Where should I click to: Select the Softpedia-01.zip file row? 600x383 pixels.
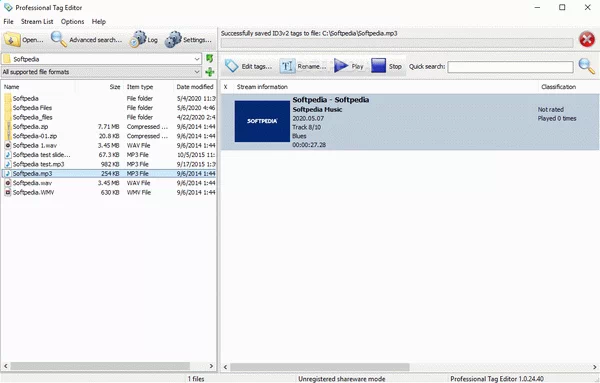[109, 136]
